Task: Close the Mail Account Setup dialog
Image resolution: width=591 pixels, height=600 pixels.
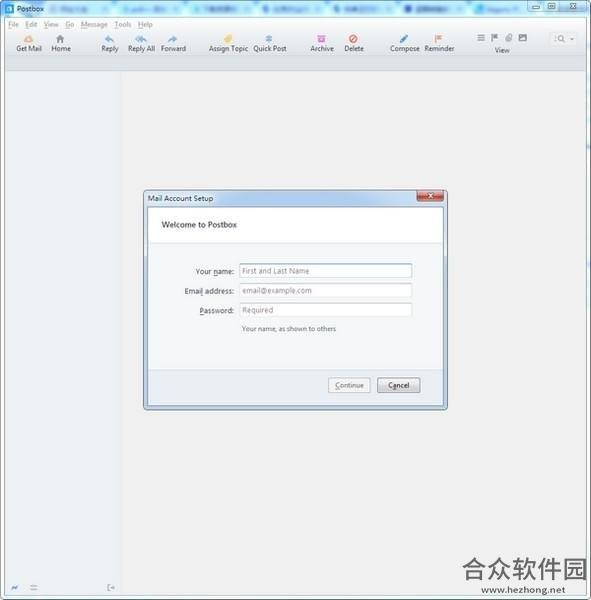Action: [430, 196]
